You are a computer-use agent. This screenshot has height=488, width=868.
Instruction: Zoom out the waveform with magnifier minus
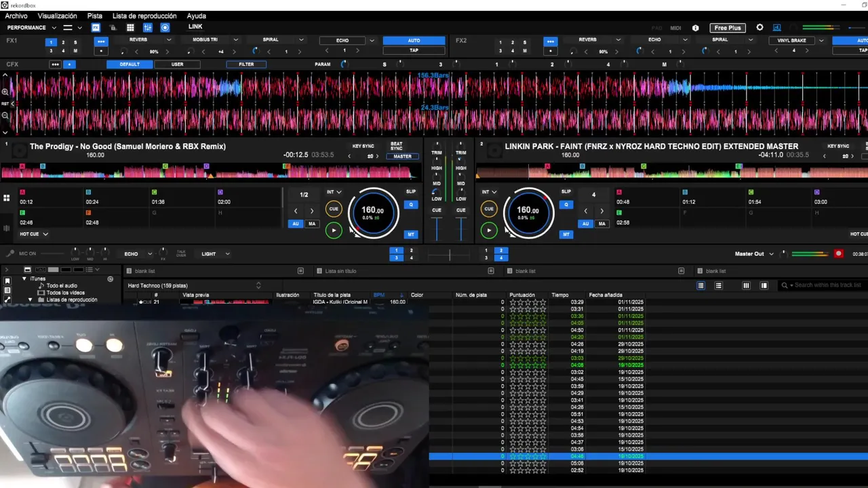tap(5, 115)
